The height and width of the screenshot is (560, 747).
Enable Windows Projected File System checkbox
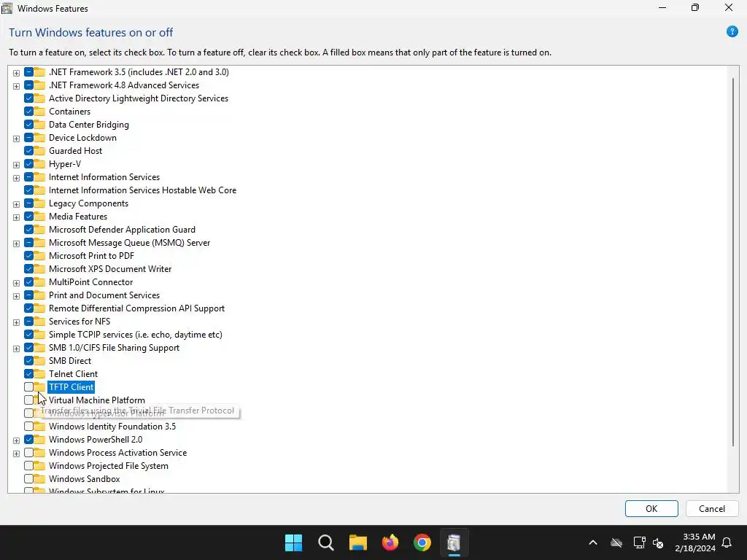[28, 466]
